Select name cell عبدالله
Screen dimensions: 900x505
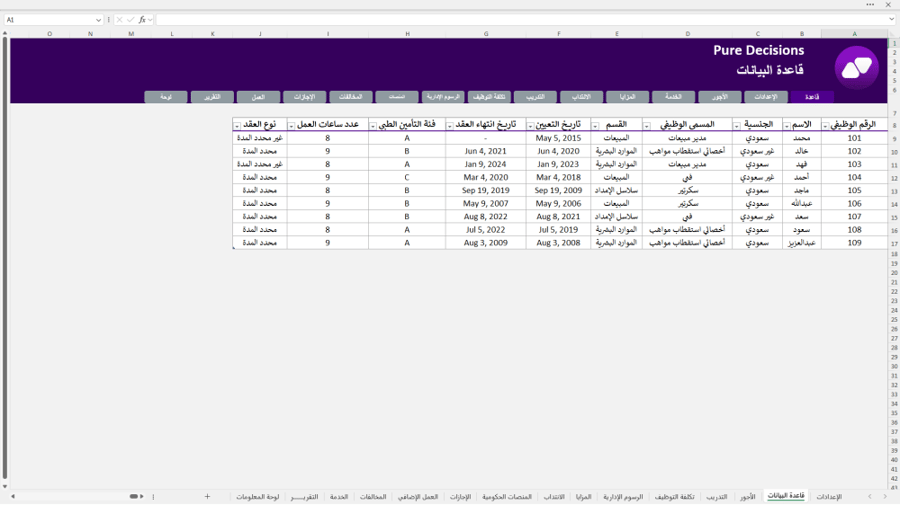click(x=802, y=204)
